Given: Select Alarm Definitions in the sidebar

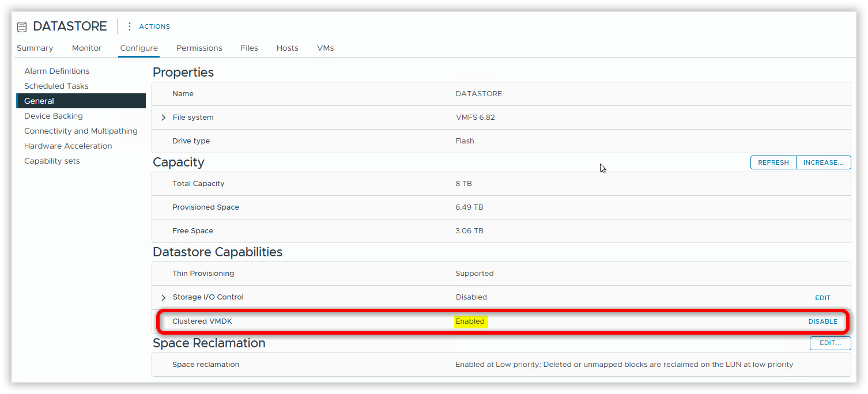Looking at the screenshot, I should 56,71.
